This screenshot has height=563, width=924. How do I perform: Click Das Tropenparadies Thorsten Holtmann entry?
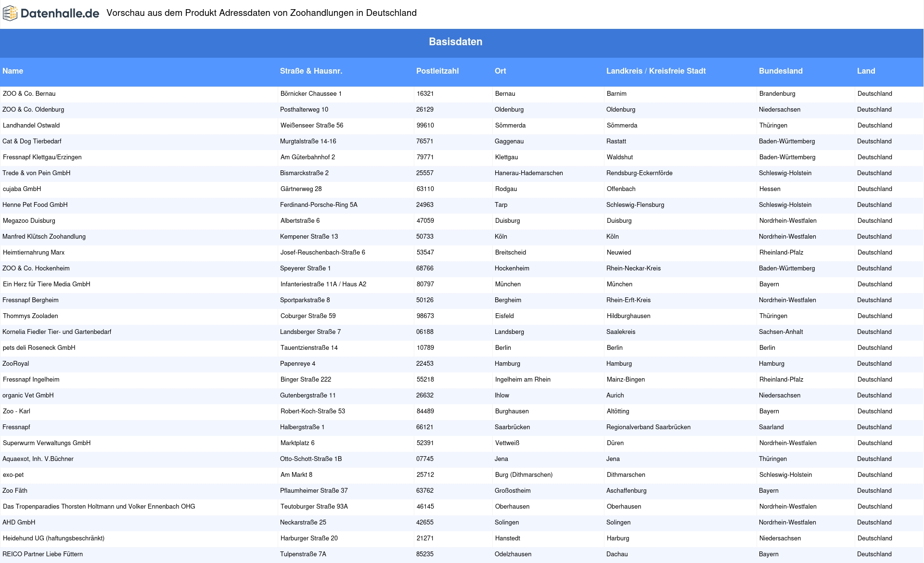(x=99, y=507)
